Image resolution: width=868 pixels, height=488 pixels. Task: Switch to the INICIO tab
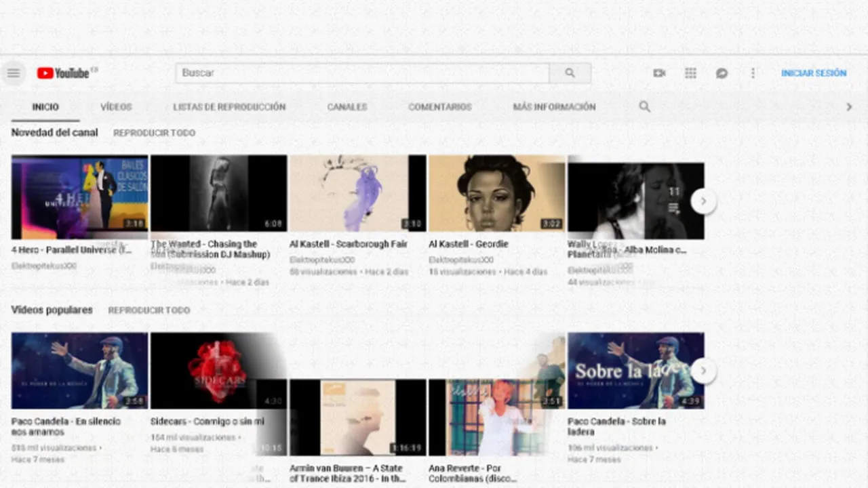pos(45,106)
